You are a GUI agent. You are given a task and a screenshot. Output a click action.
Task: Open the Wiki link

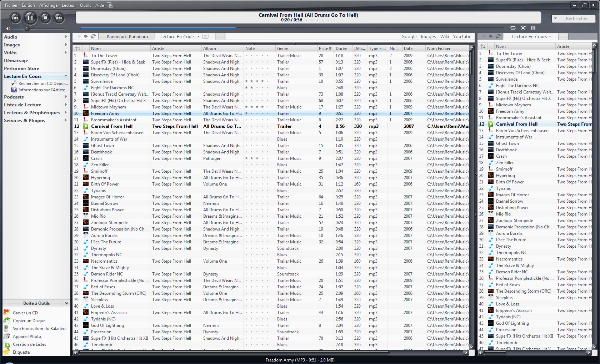pyautogui.click(x=445, y=36)
